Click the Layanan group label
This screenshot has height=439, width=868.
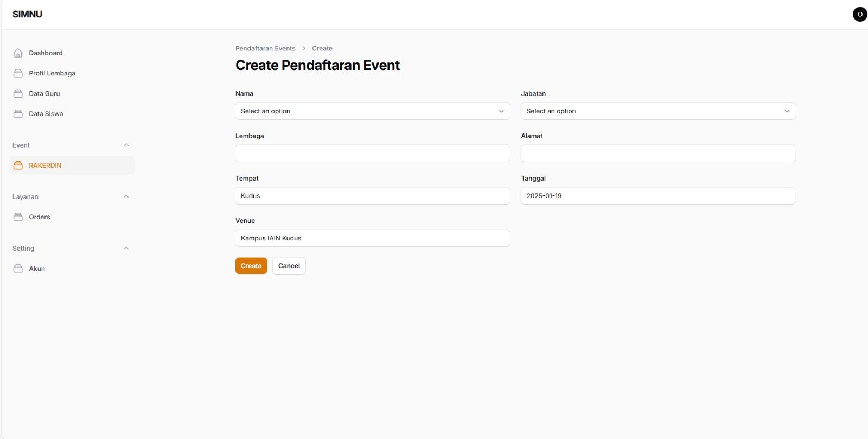pos(25,196)
